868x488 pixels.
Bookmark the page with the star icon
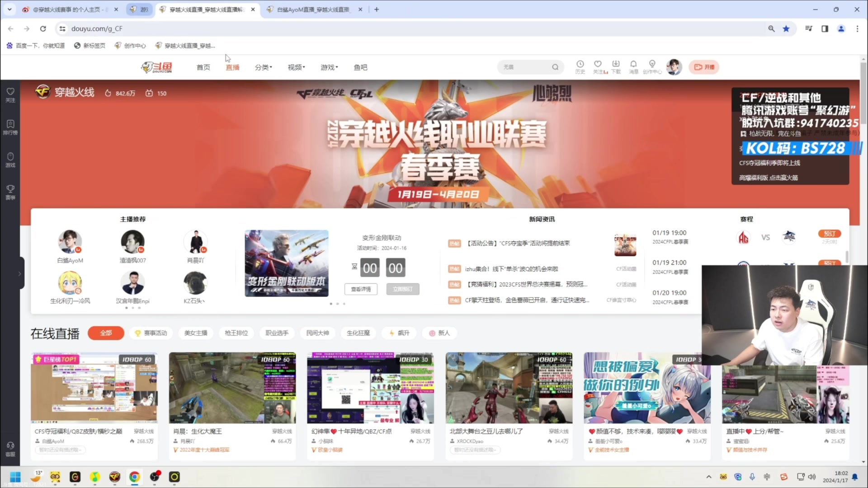786,28
